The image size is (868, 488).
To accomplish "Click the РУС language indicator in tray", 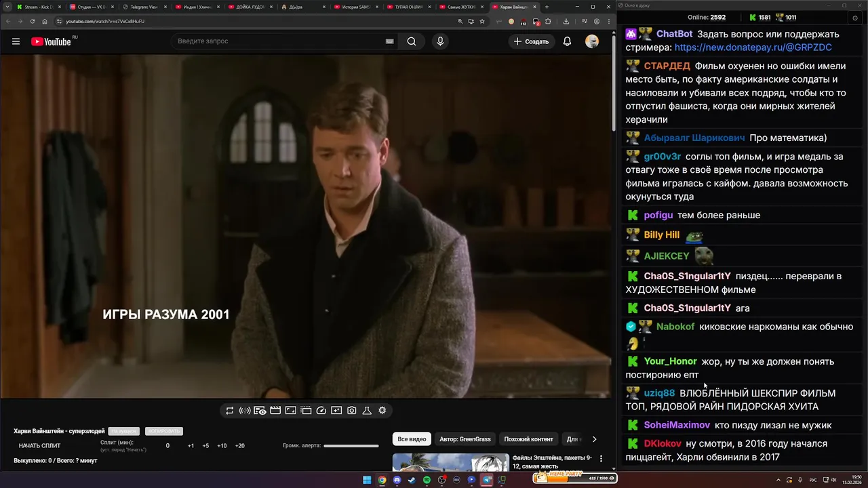I will point(813,480).
